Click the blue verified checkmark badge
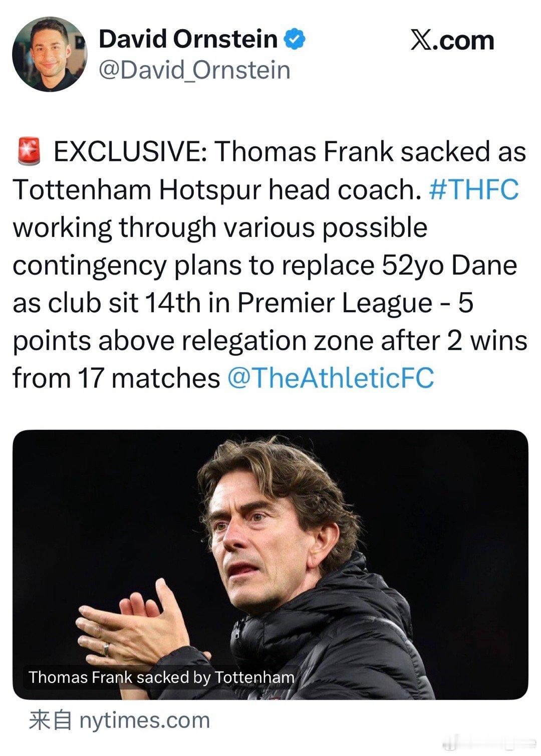 (296, 40)
